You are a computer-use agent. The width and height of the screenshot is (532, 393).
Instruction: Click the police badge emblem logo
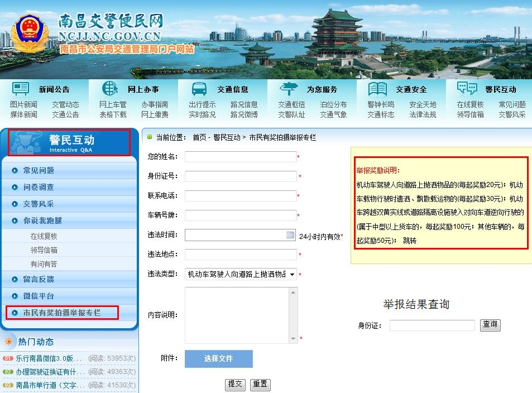(x=30, y=33)
